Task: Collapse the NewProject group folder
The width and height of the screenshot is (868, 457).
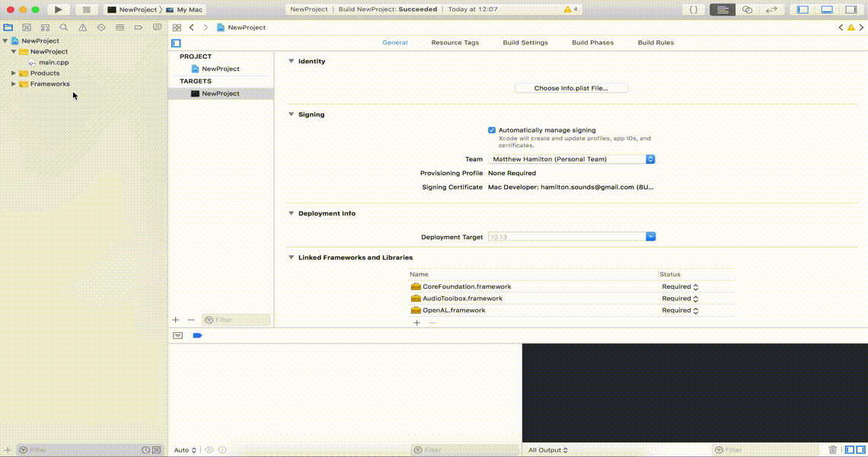Action: point(13,51)
